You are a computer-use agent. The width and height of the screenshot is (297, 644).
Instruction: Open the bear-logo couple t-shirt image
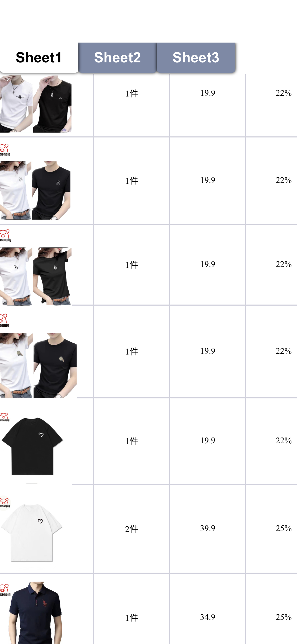(35, 190)
